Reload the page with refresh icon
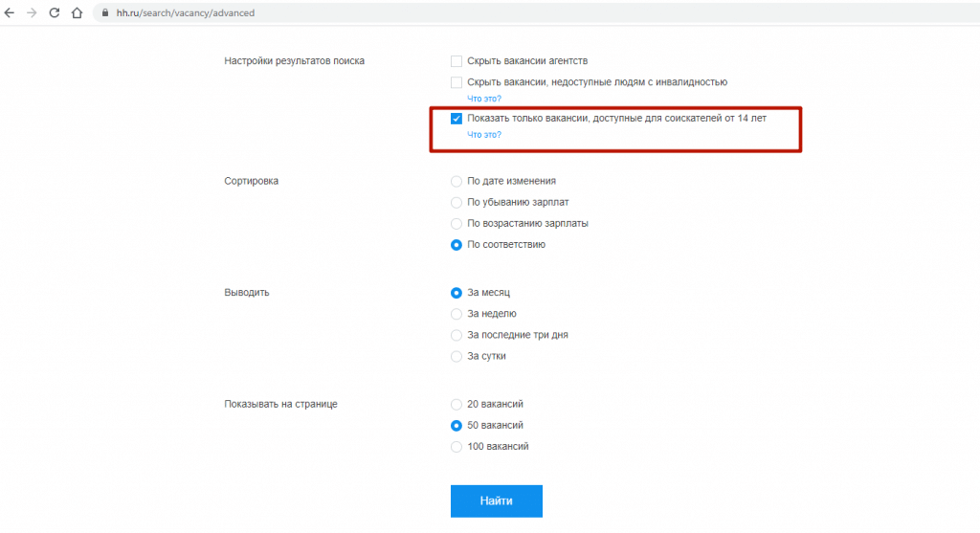This screenshot has width=980, height=533. (x=55, y=12)
